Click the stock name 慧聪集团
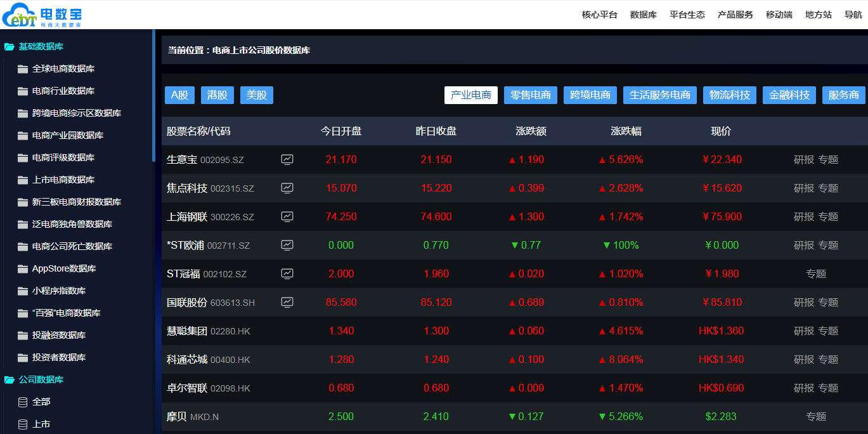Image resolution: width=868 pixels, height=434 pixels. click(187, 331)
